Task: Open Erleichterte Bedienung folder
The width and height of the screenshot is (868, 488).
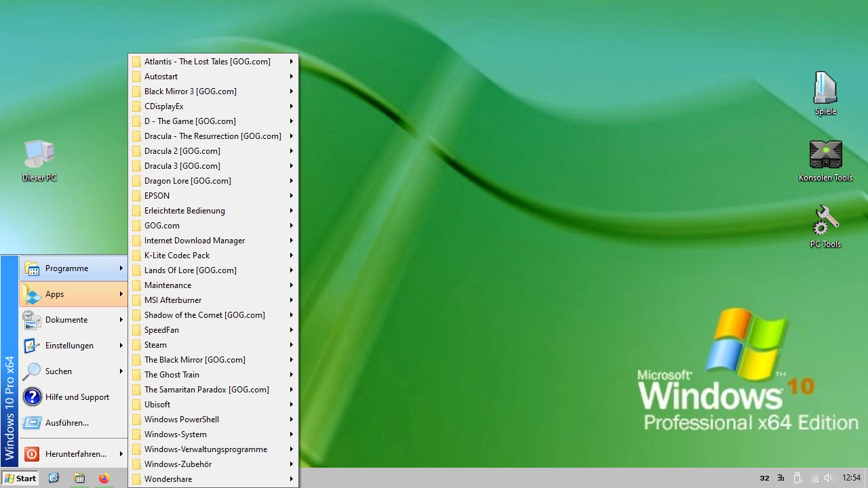Action: (213, 211)
